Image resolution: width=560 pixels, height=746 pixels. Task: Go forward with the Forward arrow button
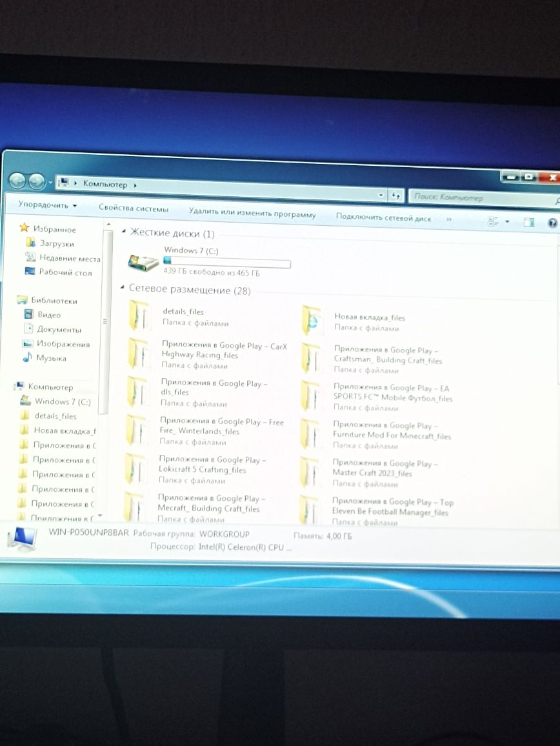(36, 181)
